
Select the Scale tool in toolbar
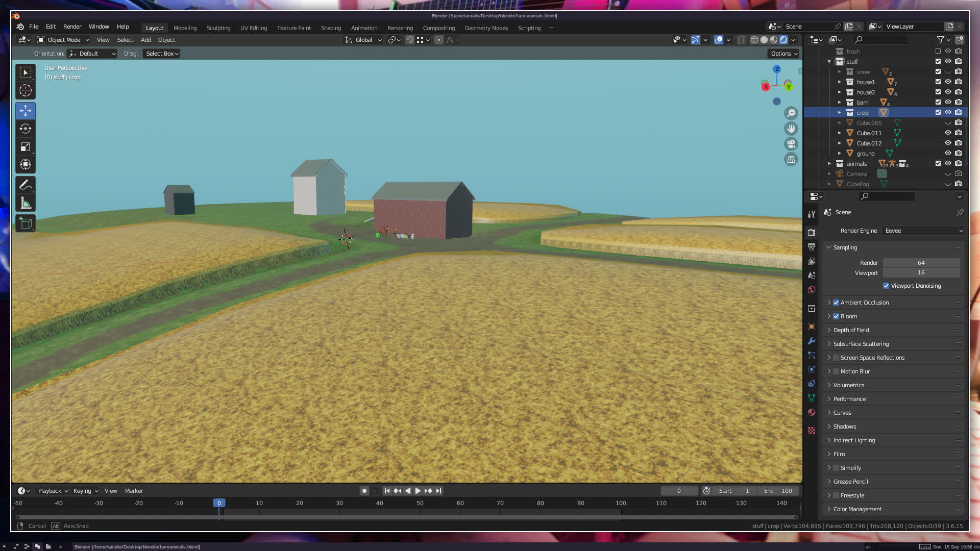pyautogui.click(x=25, y=147)
